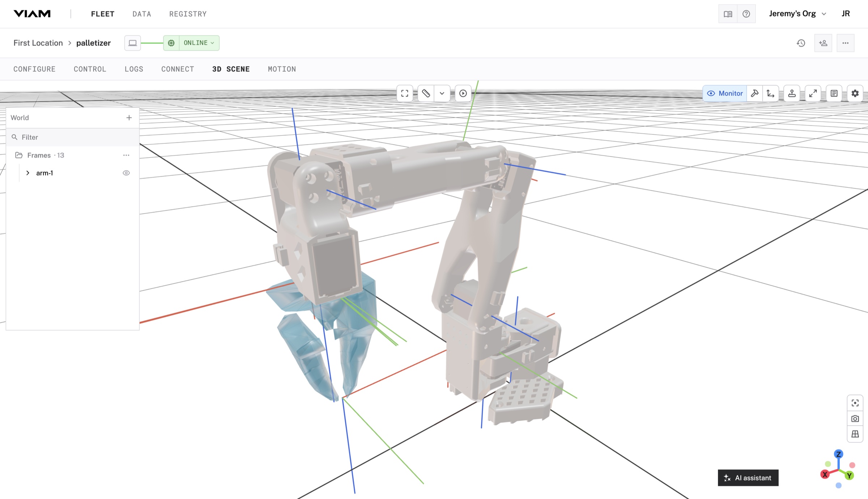Click the focus target camera icon

[x=855, y=403]
